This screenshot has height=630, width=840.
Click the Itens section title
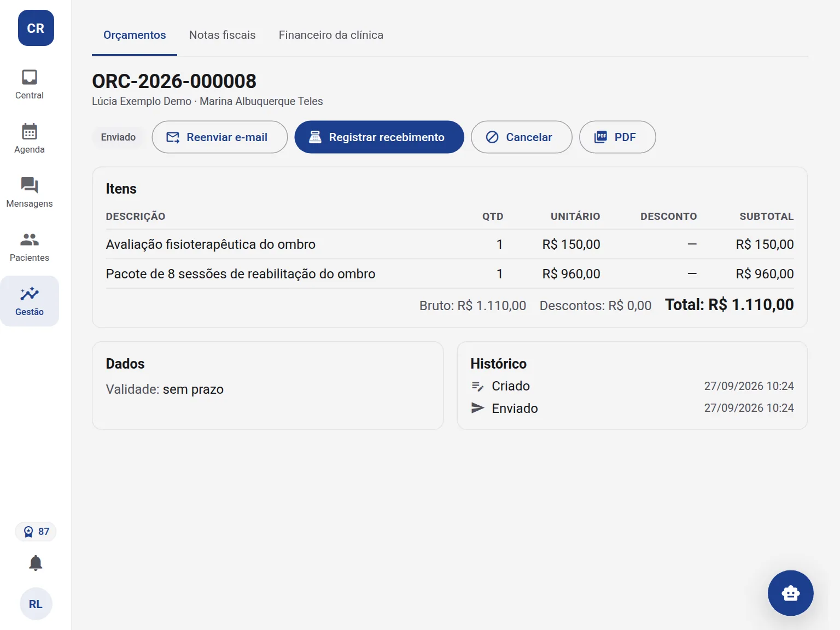coord(121,189)
